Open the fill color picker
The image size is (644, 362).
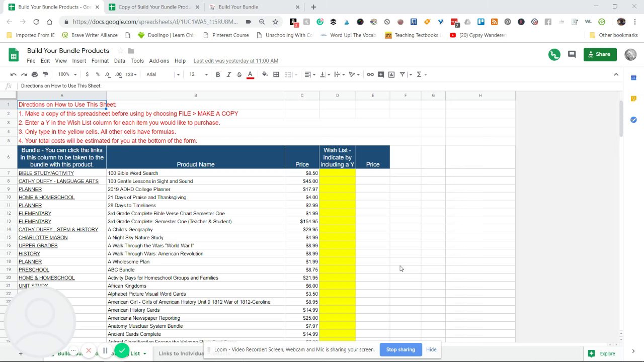tap(265, 74)
